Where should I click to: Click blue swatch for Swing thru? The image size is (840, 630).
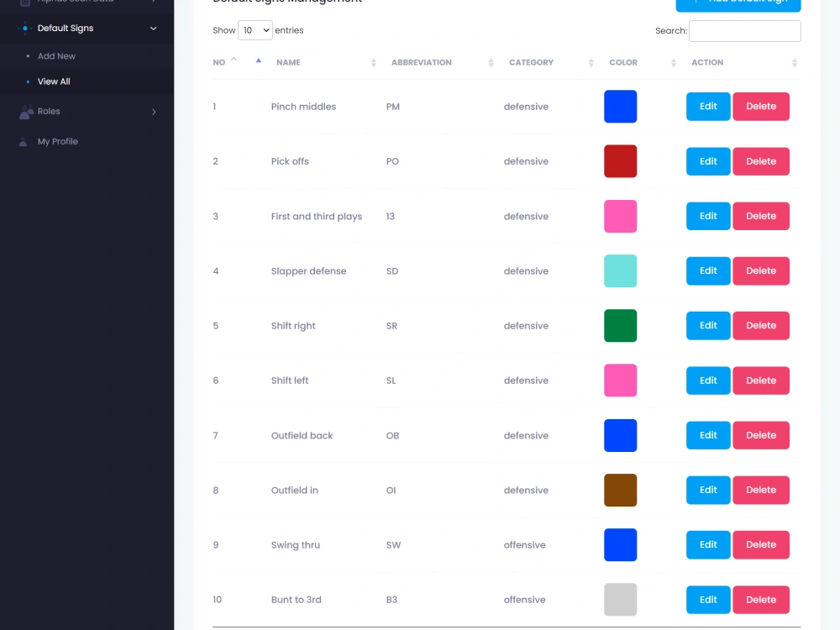(621, 544)
